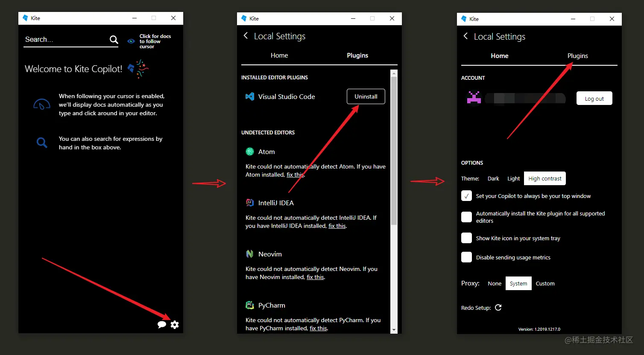Click Kite icon in middle window title bar
The width and height of the screenshot is (644, 355).
point(244,18)
